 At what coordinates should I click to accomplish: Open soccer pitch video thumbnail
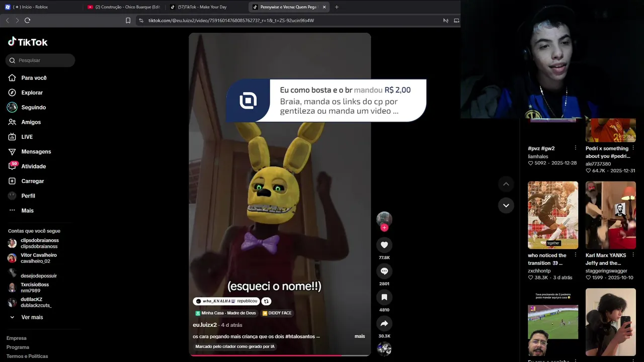tap(553, 322)
